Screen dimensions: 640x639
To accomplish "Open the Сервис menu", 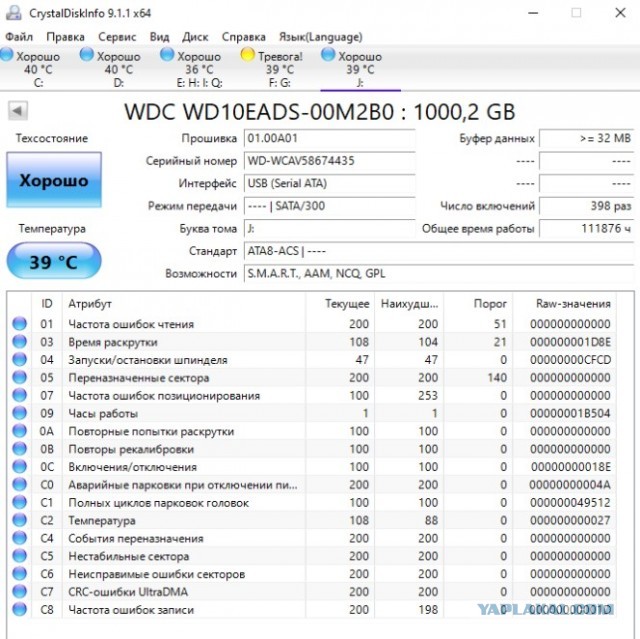I will pyautogui.click(x=117, y=37).
